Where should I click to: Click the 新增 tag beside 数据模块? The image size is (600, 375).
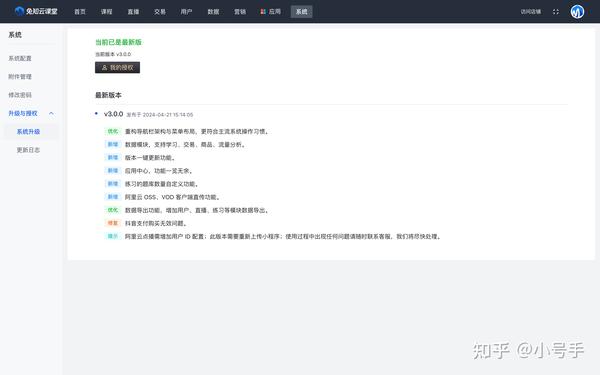click(113, 144)
